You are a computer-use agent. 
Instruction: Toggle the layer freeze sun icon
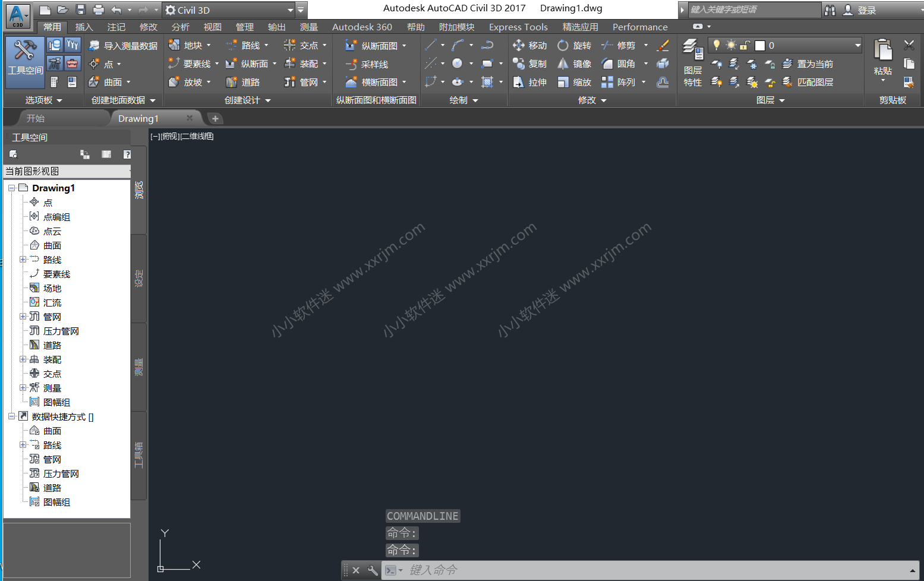[x=731, y=45]
